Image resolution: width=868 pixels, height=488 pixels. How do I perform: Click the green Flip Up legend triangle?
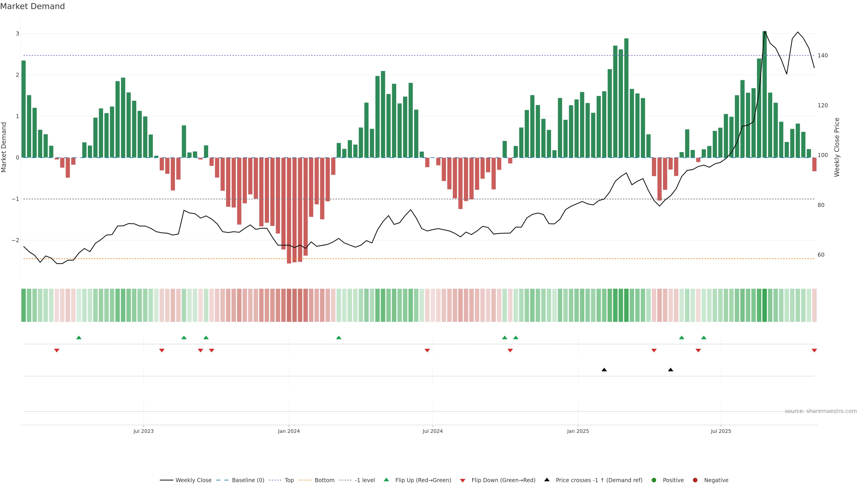386,480
